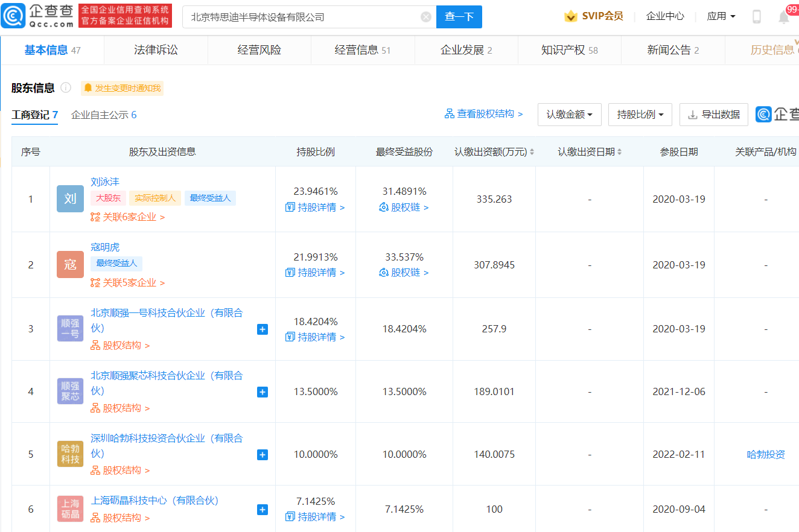Image resolution: width=799 pixels, height=532 pixels.
Task: Open the 应用 dropdown menu
Action: [721, 16]
